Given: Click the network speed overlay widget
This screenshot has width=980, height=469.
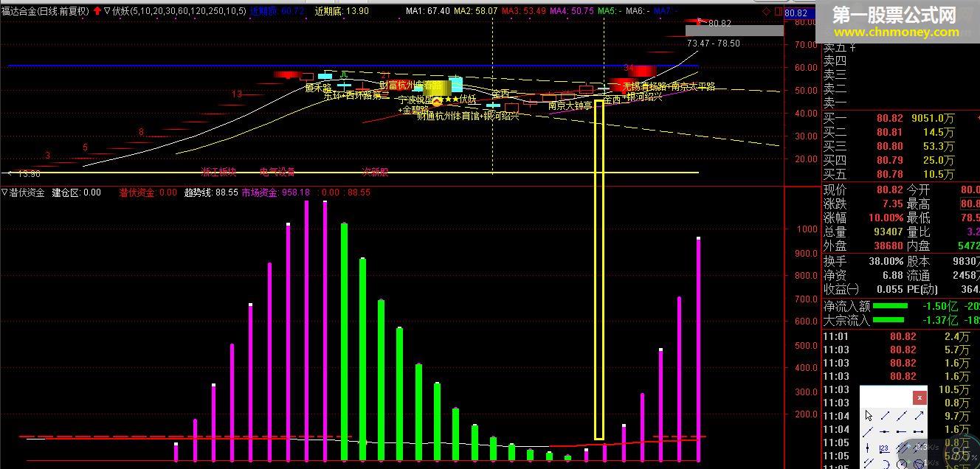Looking at the screenshot, I should tap(921, 454).
